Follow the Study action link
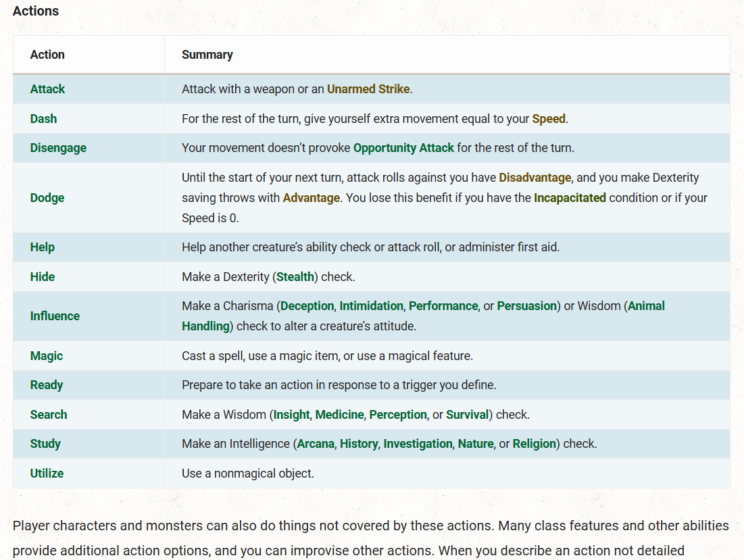The height and width of the screenshot is (560, 744). [45, 444]
